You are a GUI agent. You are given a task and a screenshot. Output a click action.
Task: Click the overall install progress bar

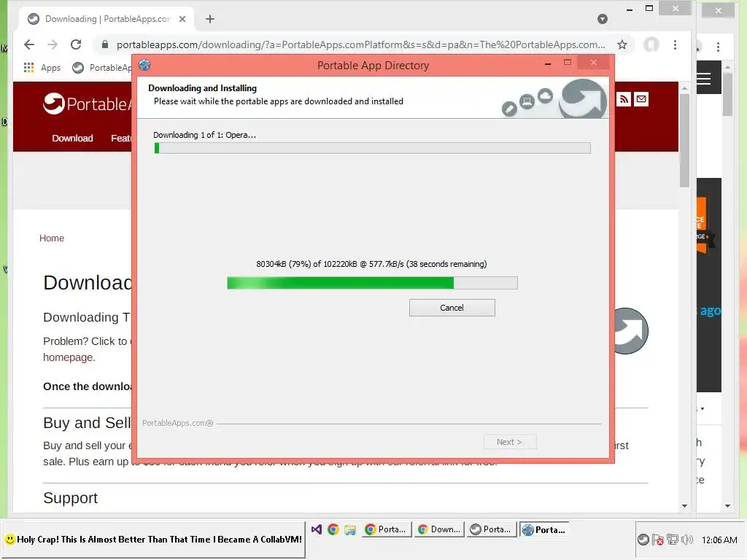pos(372,148)
